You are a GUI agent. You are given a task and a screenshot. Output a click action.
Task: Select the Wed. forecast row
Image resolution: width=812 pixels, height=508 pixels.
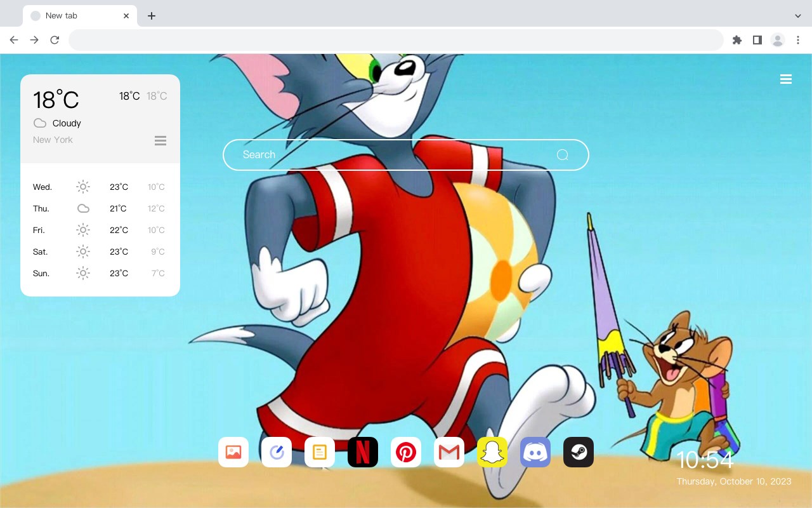100,187
